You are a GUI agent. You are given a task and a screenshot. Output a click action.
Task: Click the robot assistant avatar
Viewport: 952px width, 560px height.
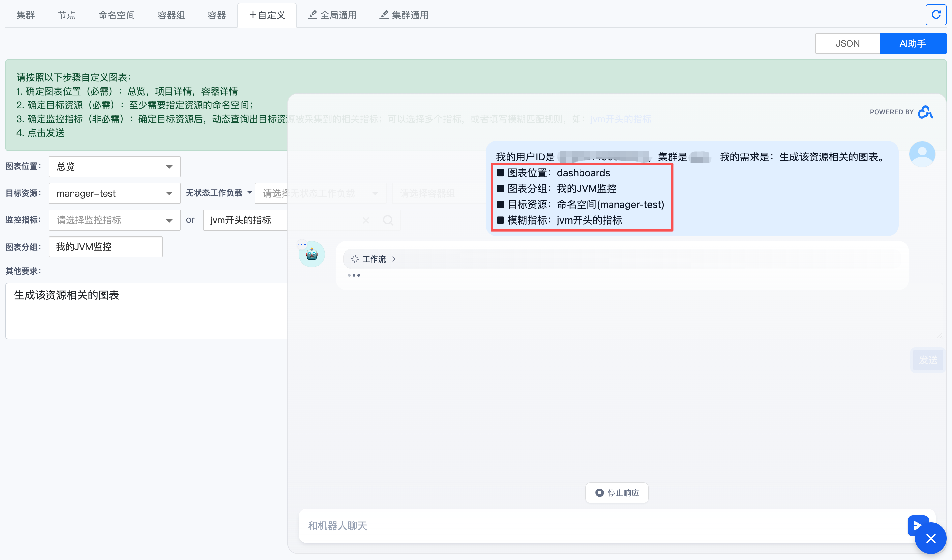pos(312,255)
